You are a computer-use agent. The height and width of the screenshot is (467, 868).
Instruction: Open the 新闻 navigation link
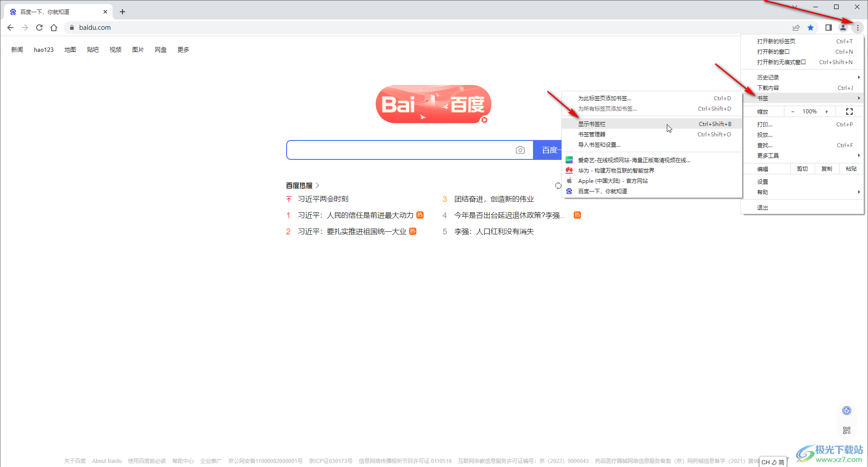[17, 50]
